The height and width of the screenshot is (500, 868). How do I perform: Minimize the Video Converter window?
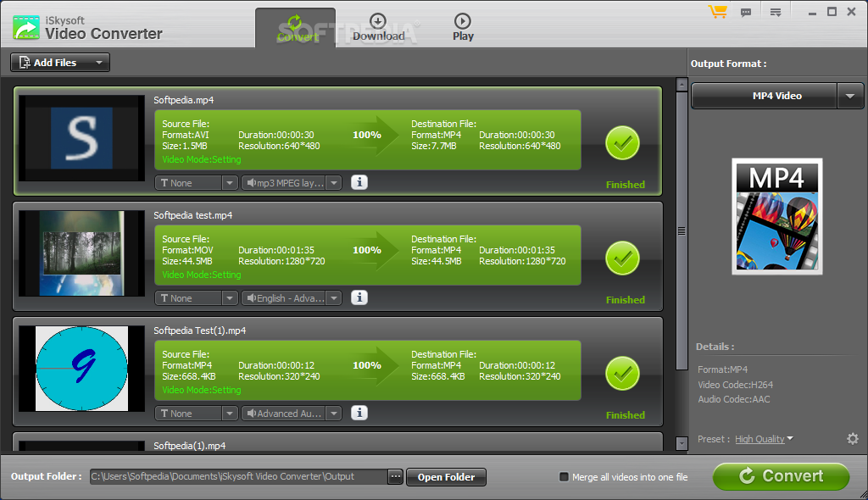click(x=812, y=12)
